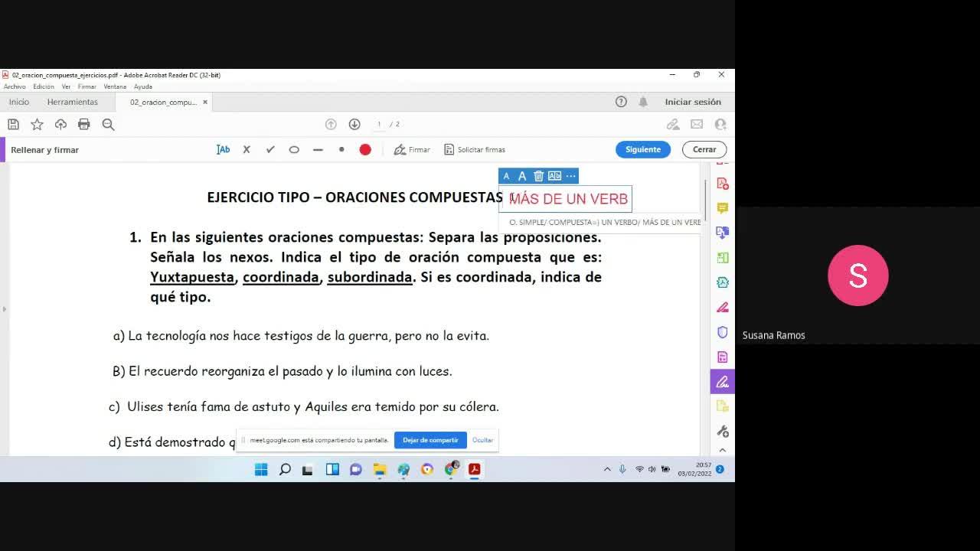980x551 pixels.
Task: Click the Ocultar link
Action: point(482,440)
